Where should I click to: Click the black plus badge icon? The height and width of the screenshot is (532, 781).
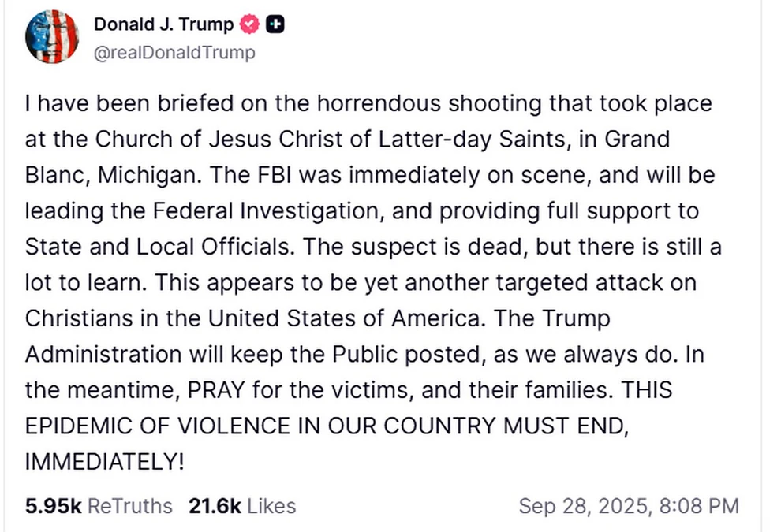coord(275,25)
